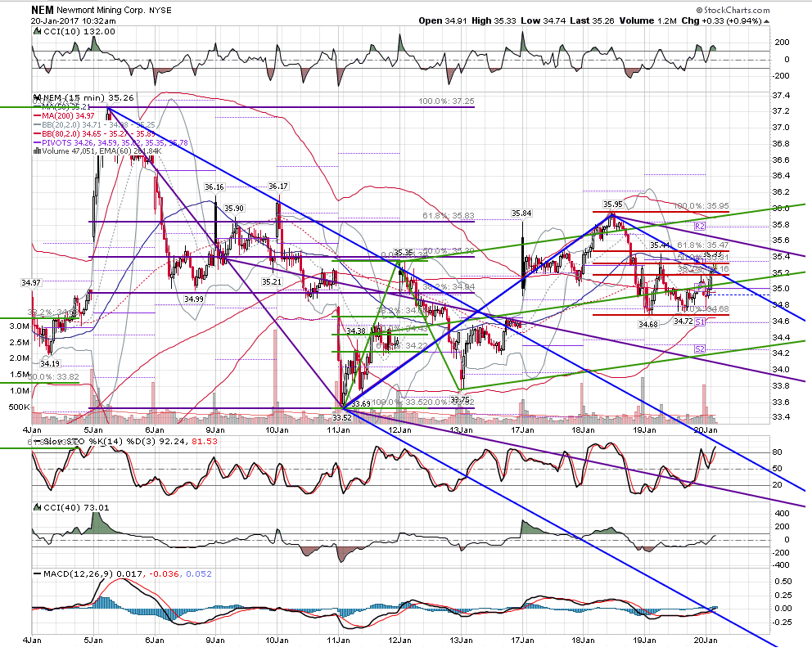812x652 pixels.
Task: Click the up-triangle icon after the Chg value
Action: coord(766,21)
